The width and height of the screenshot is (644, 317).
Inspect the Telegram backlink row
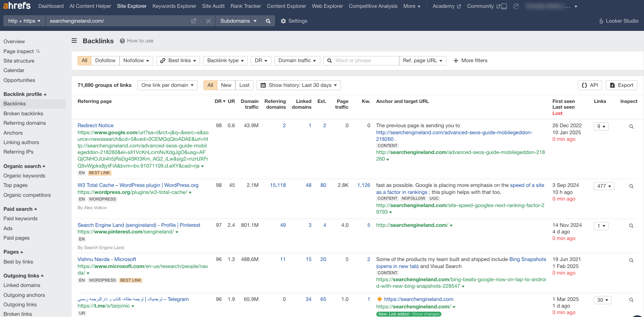[x=631, y=300]
